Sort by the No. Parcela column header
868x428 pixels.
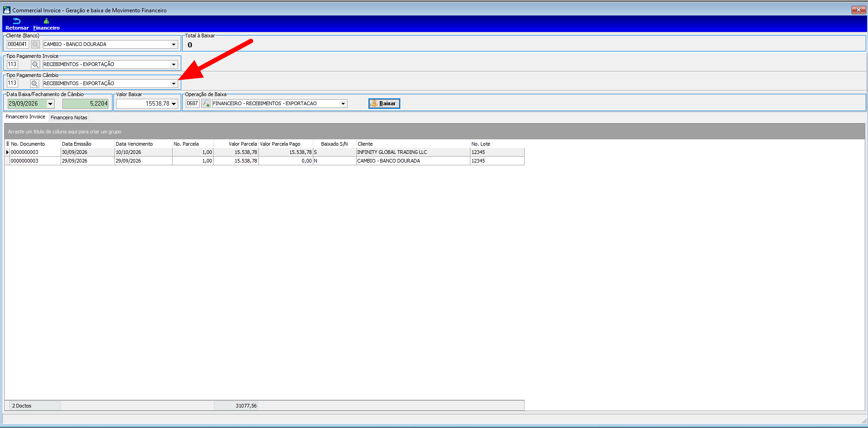193,144
